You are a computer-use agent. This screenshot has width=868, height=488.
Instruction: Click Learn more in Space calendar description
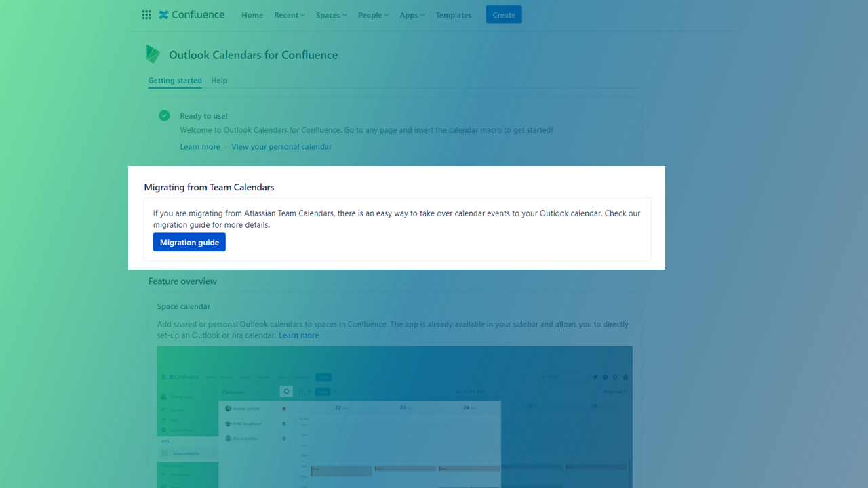[x=298, y=335]
